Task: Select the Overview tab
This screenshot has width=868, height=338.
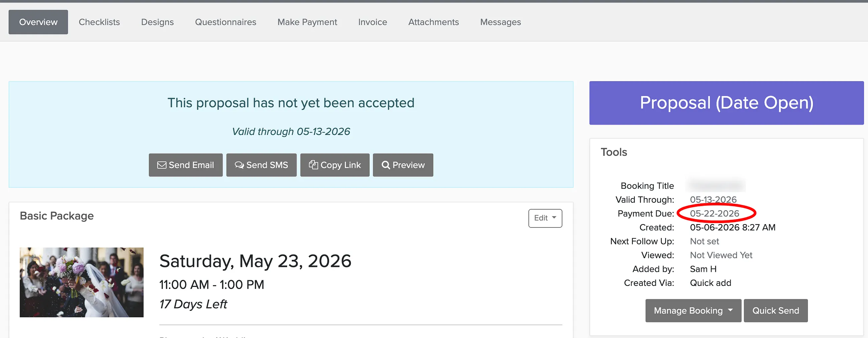Action: tap(38, 22)
